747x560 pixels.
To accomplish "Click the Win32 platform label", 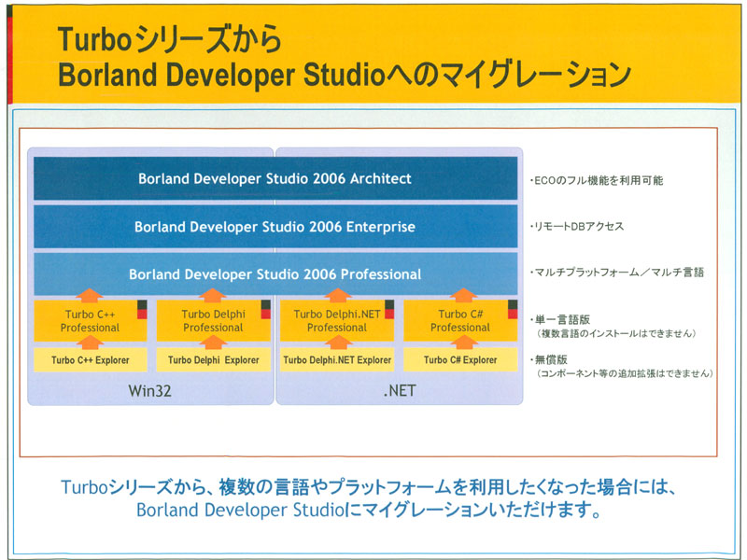I will tap(149, 390).
